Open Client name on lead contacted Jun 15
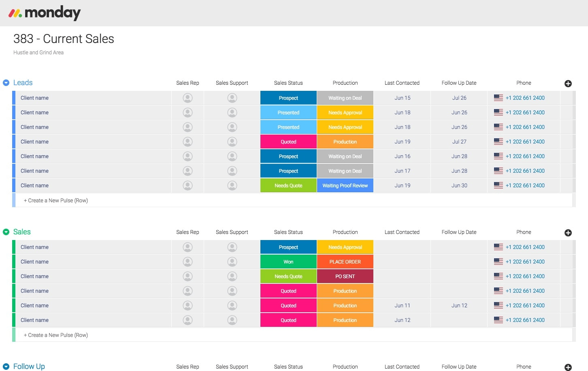 click(34, 98)
